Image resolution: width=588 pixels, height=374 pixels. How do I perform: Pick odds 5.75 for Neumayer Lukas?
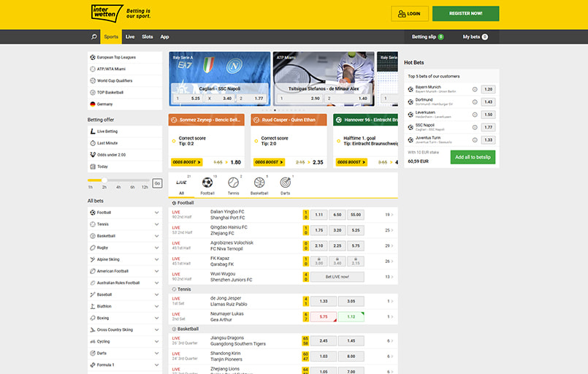(x=324, y=316)
